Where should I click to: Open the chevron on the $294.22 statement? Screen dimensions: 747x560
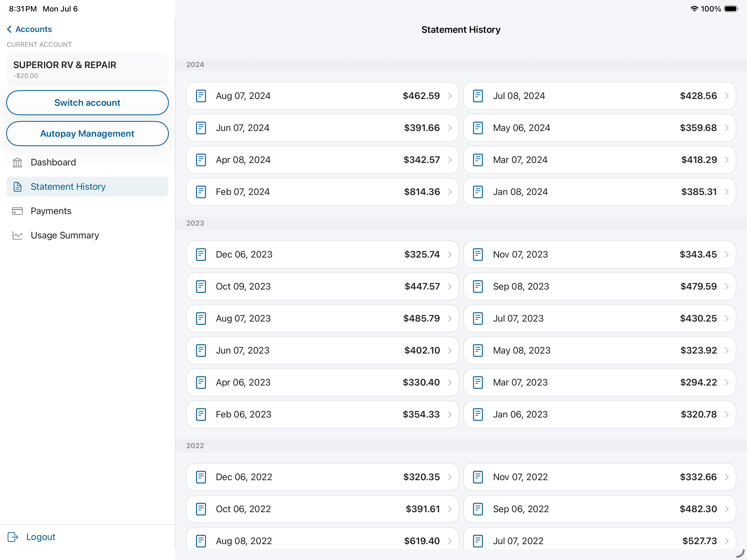(727, 383)
